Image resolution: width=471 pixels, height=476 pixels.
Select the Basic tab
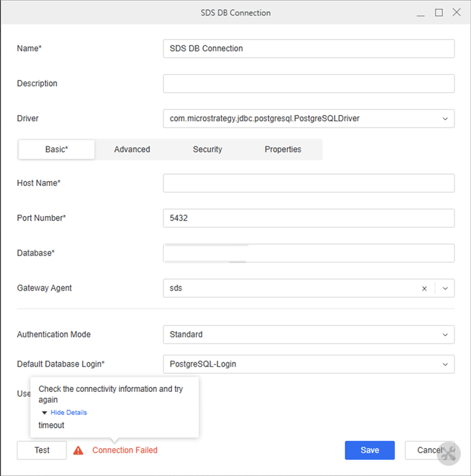pyautogui.click(x=57, y=149)
